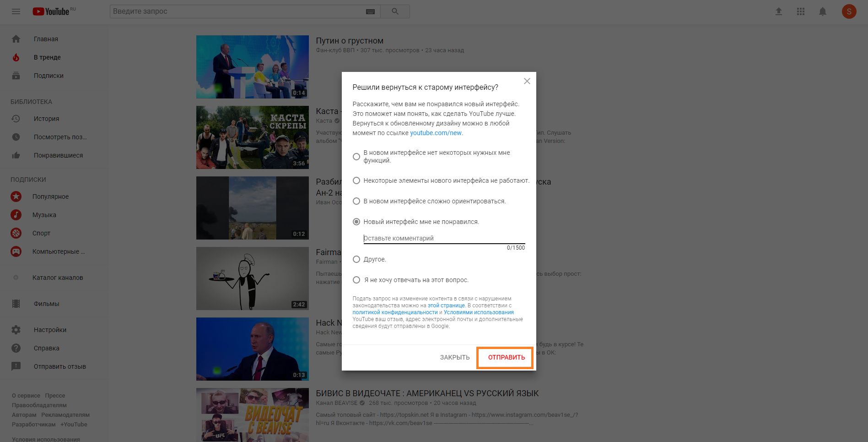Open the 'Условиями использования' link in dialog
This screenshot has height=442, width=868.
tap(479, 312)
